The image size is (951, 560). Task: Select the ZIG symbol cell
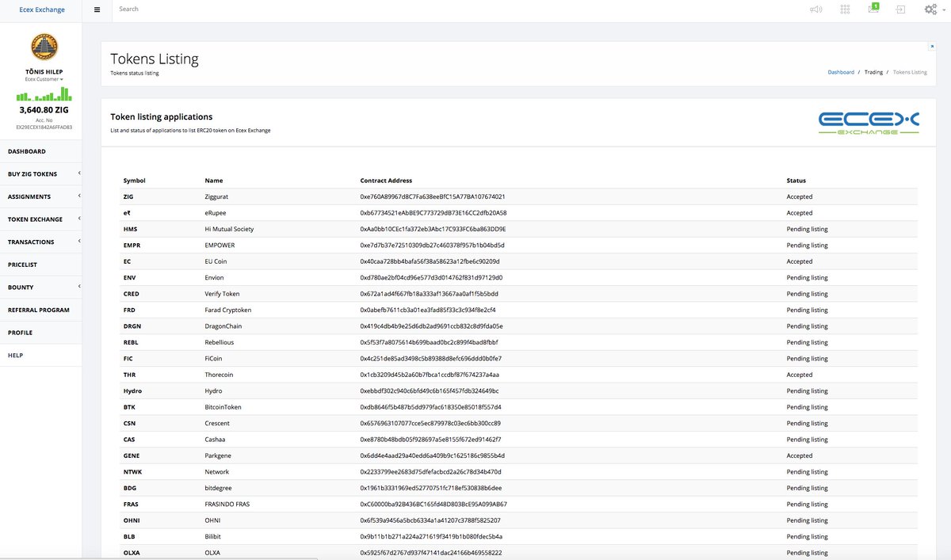128,196
